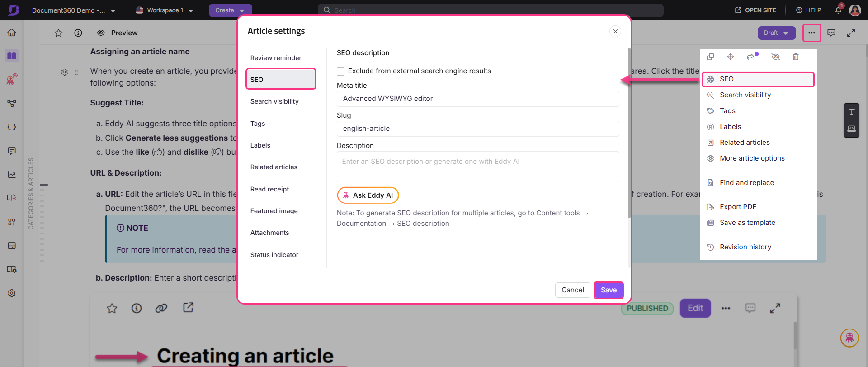
Task: Open the Draft status dropdown
Action: pyautogui.click(x=776, y=33)
